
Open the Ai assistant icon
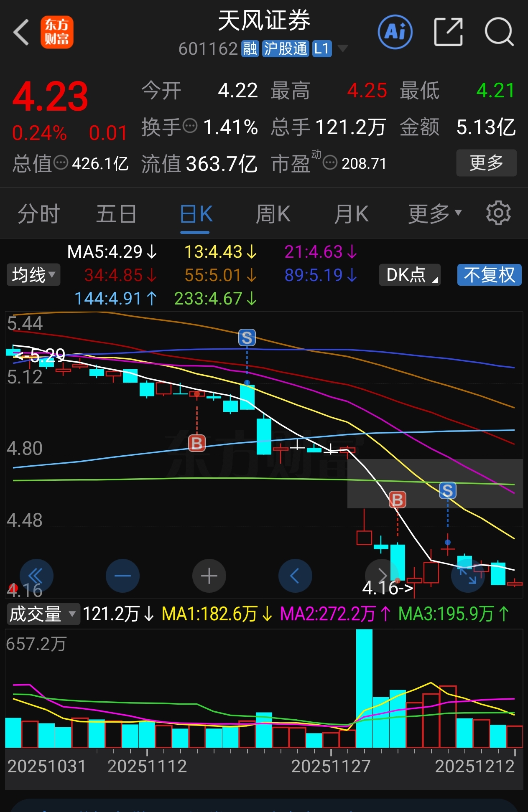coord(395,32)
